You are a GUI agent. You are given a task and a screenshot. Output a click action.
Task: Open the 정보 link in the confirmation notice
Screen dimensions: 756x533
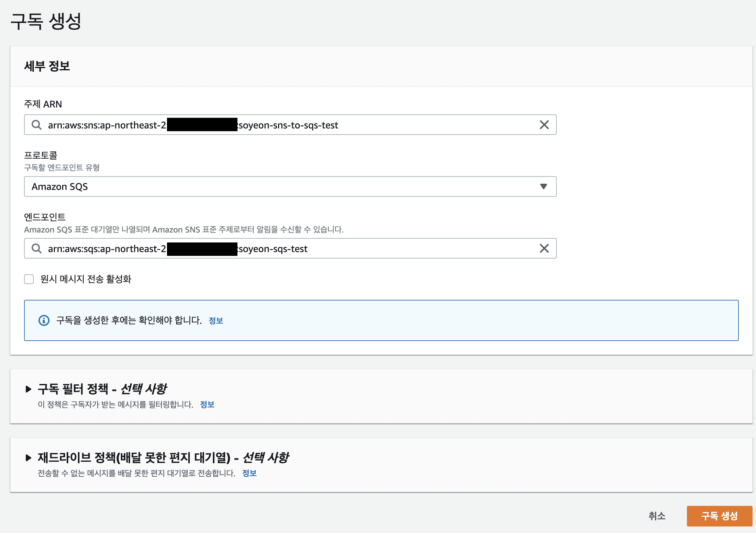click(216, 321)
